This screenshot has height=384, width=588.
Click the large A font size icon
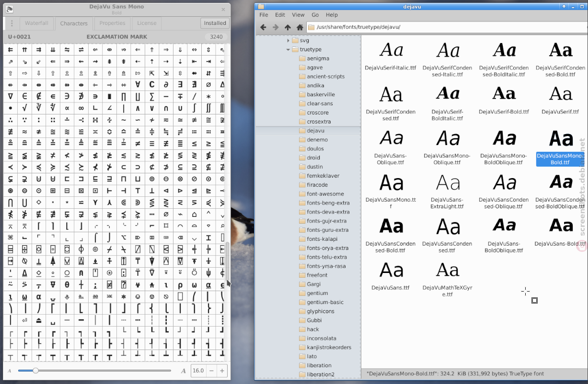[x=184, y=371]
